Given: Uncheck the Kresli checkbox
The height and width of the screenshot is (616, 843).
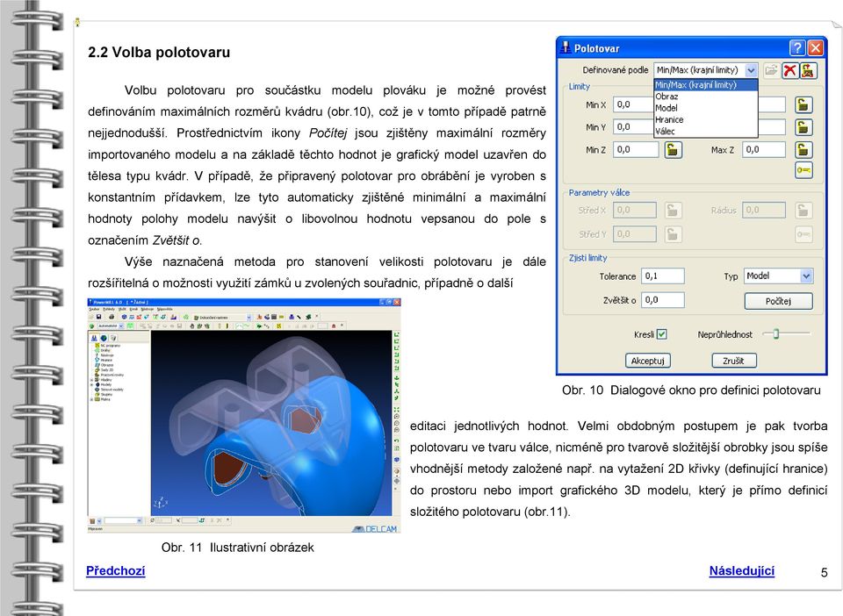Looking at the screenshot, I should (x=662, y=334).
